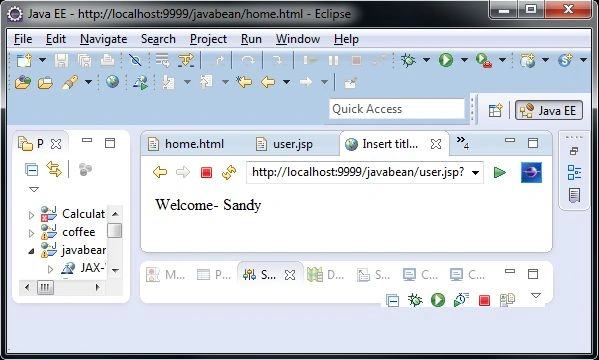The height and width of the screenshot is (360, 599).
Task: Expand the JAX- web services node
Action: 50,269
